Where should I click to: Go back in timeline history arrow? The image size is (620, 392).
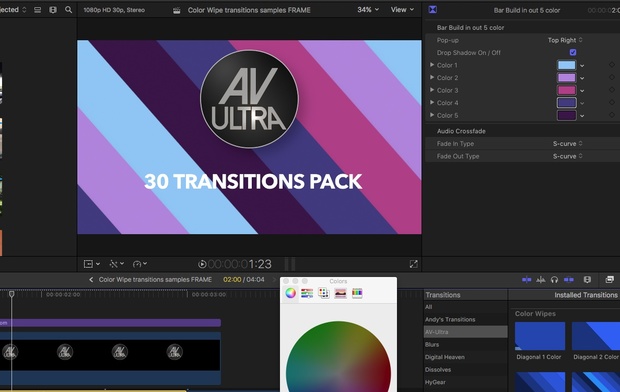(91, 280)
